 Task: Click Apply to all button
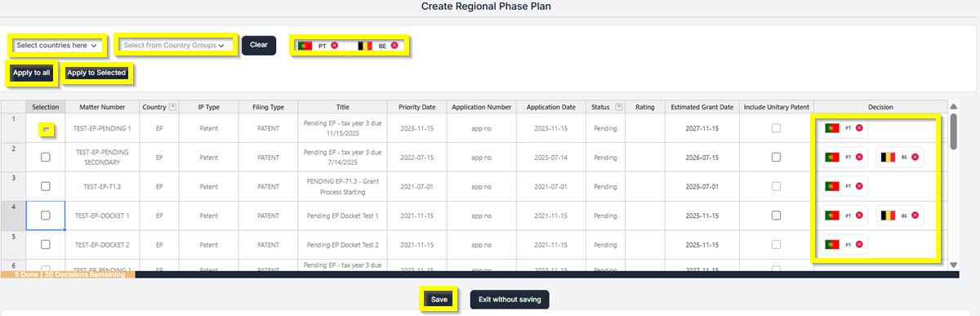coord(31,73)
